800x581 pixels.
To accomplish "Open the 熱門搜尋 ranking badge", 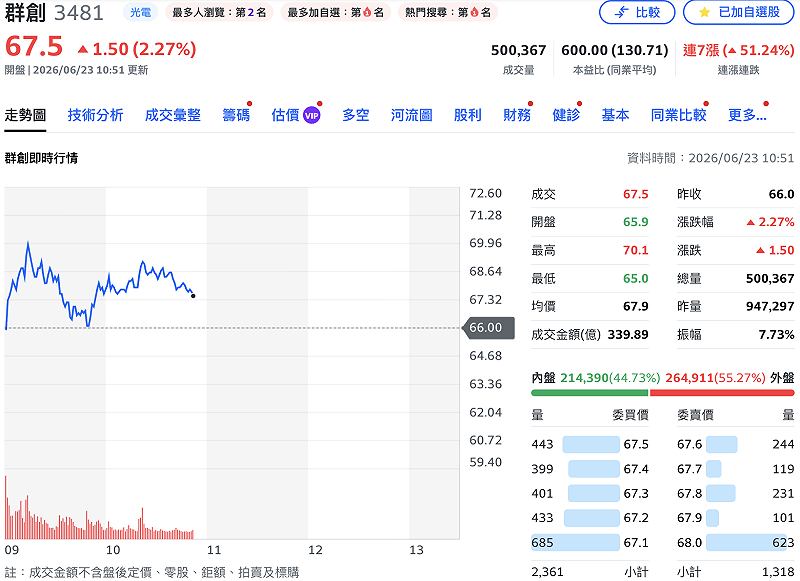I will pyautogui.click(x=447, y=12).
